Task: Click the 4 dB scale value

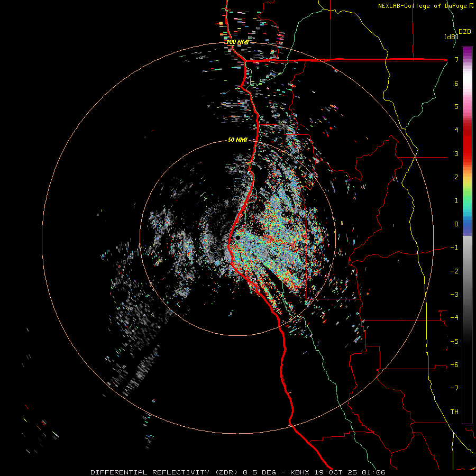Action: [456, 130]
